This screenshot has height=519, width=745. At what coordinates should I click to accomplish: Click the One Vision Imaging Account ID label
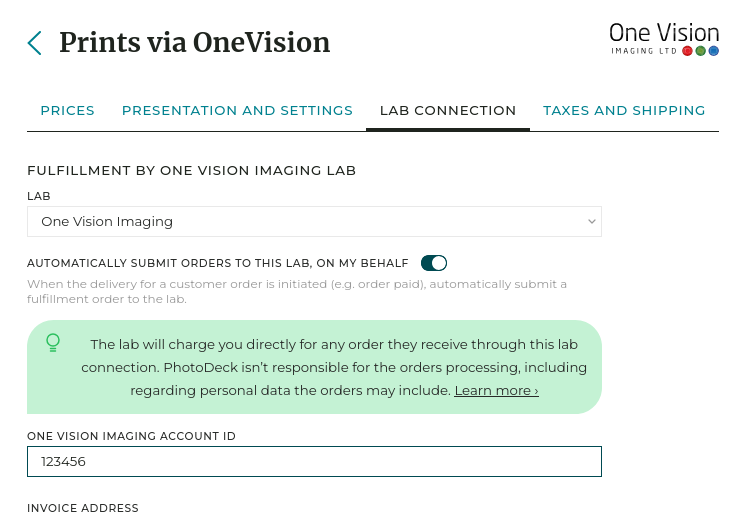coord(131,436)
